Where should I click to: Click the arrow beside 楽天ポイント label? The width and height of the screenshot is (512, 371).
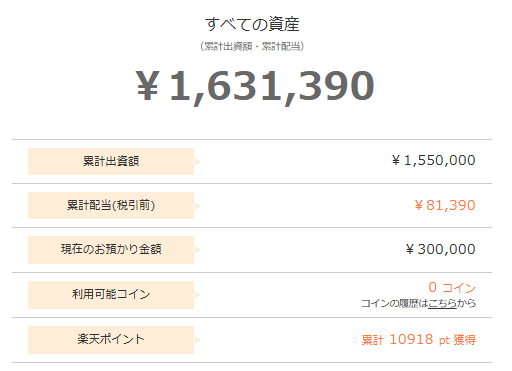click(197, 340)
